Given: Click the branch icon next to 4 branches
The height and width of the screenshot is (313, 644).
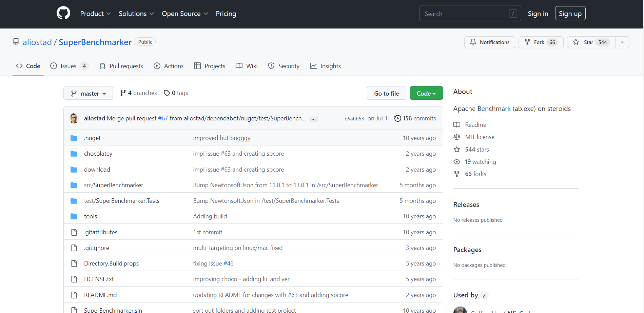Looking at the screenshot, I should (x=123, y=93).
